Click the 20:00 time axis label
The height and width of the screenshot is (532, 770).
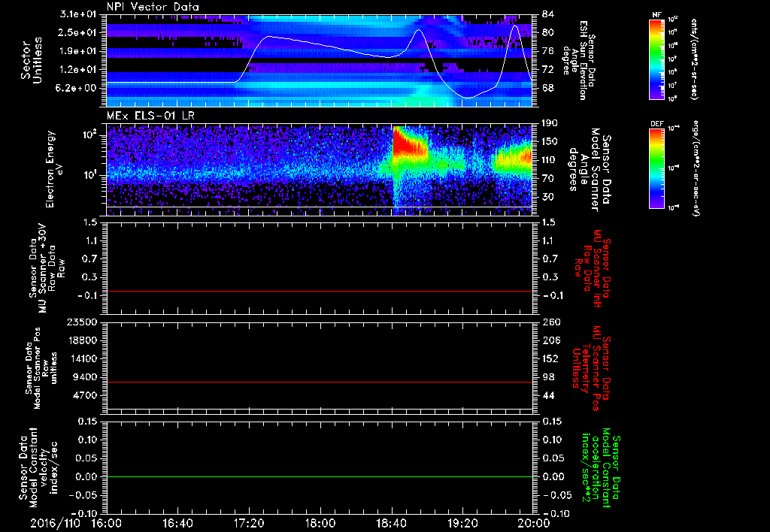pyautogui.click(x=534, y=523)
